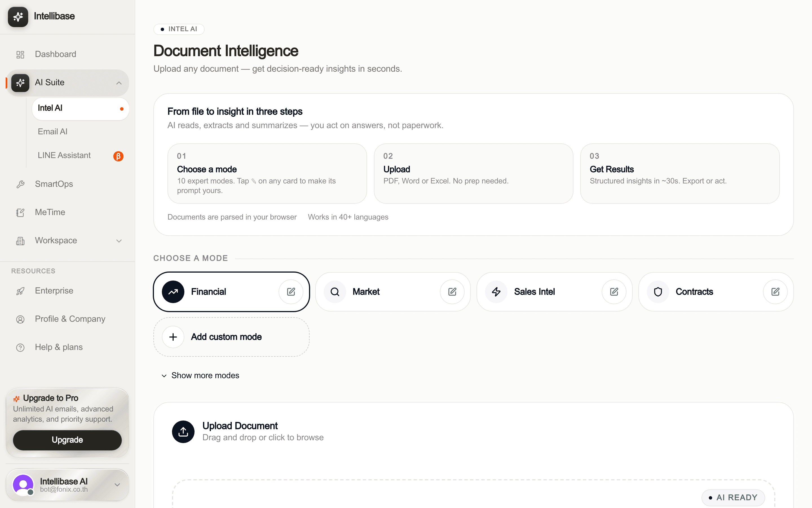Click Add custom mode
This screenshot has height=508, width=812.
tap(231, 337)
